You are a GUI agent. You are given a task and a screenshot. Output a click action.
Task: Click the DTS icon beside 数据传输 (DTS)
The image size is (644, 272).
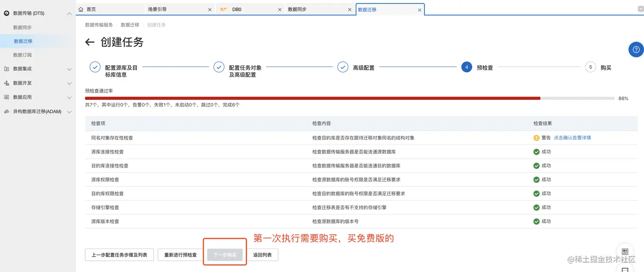pyautogui.click(x=6, y=13)
